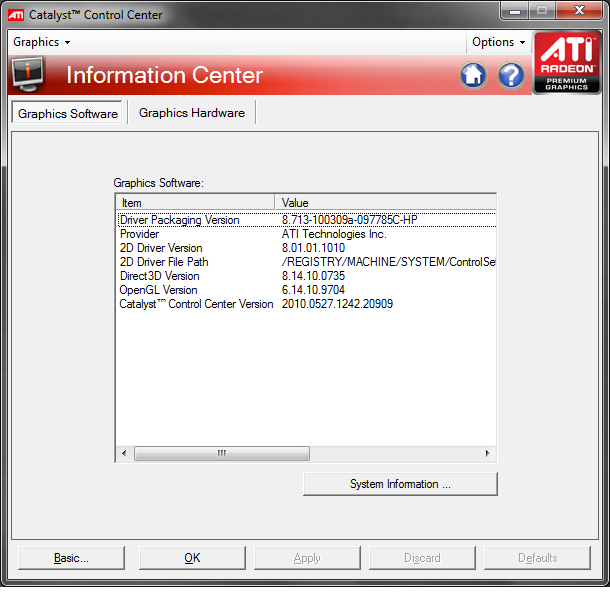610x596 pixels.
Task: Click the ATI Radeon Premium Graphics logo
Action: pos(567,63)
